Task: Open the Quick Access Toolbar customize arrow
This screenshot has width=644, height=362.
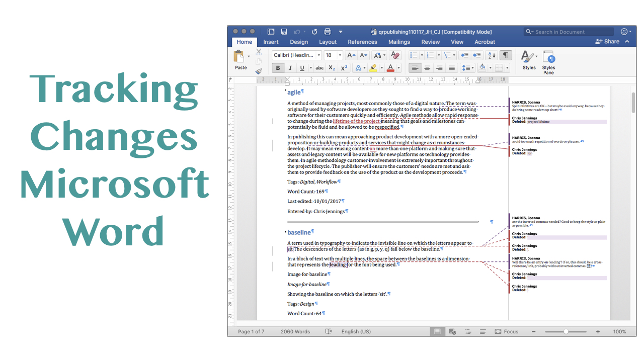Action: point(341,32)
